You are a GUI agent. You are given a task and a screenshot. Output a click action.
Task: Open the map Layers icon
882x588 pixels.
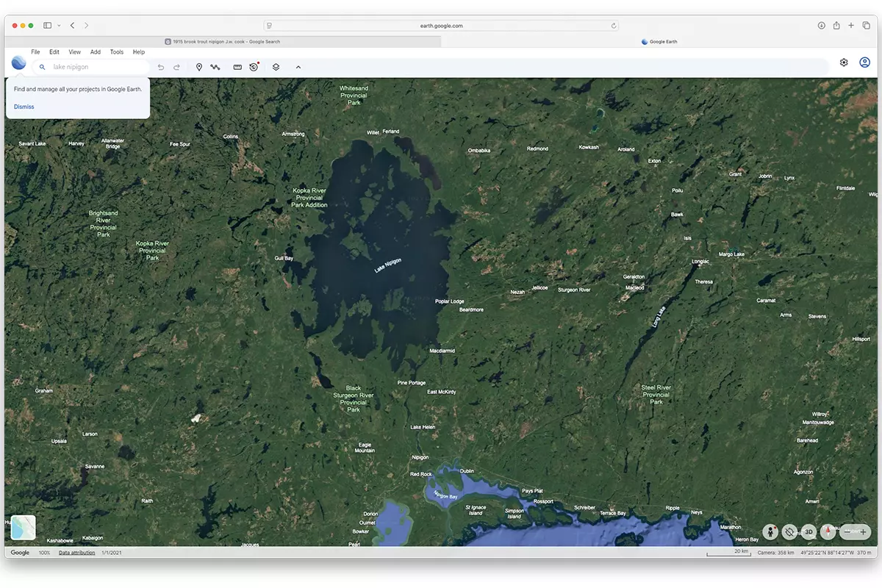coord(276,67)
